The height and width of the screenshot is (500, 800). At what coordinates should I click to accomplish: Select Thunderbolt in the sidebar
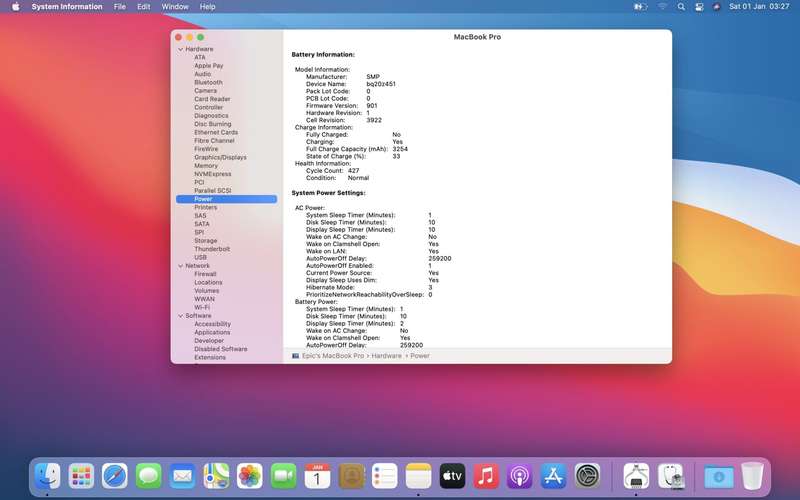[212, 249]
